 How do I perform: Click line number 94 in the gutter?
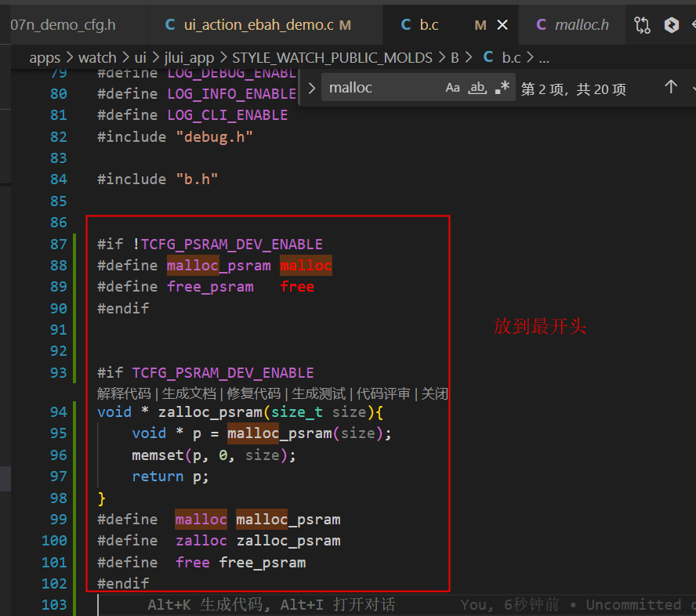59,412
